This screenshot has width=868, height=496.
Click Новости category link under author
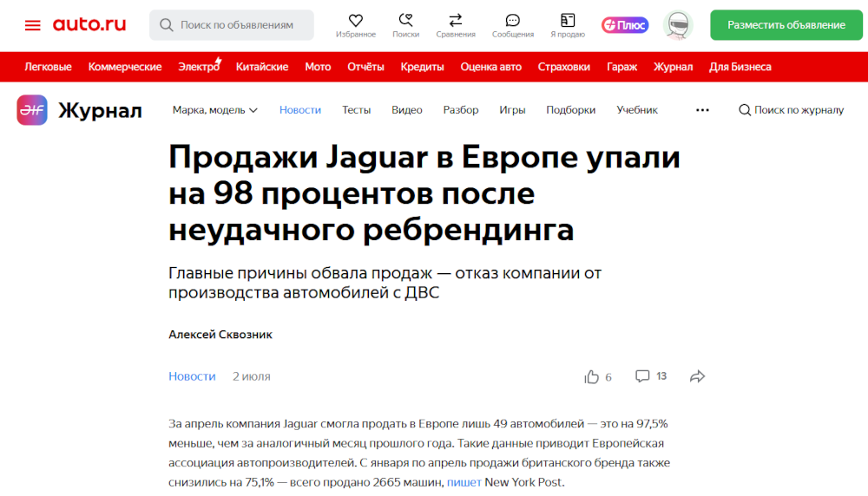192,376
